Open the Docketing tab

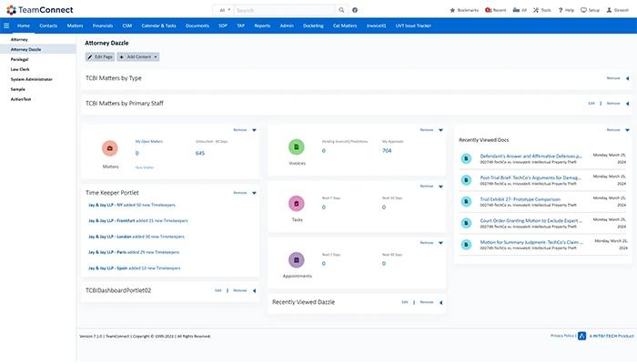[313, 25]
